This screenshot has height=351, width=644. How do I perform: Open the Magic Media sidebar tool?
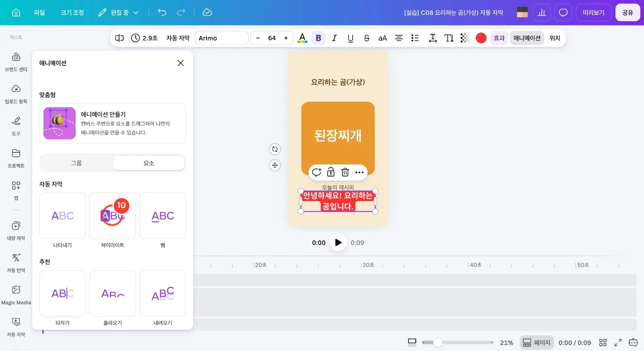pos(16,295)
